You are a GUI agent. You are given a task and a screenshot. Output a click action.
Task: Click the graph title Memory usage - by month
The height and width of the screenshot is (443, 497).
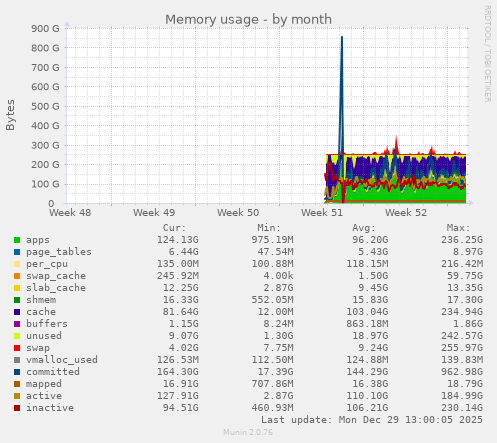[x=248, y=19]
